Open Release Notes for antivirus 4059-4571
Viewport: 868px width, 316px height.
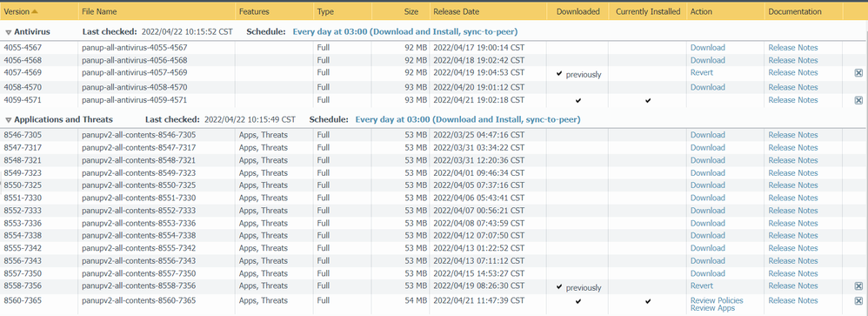coord(792,100)
